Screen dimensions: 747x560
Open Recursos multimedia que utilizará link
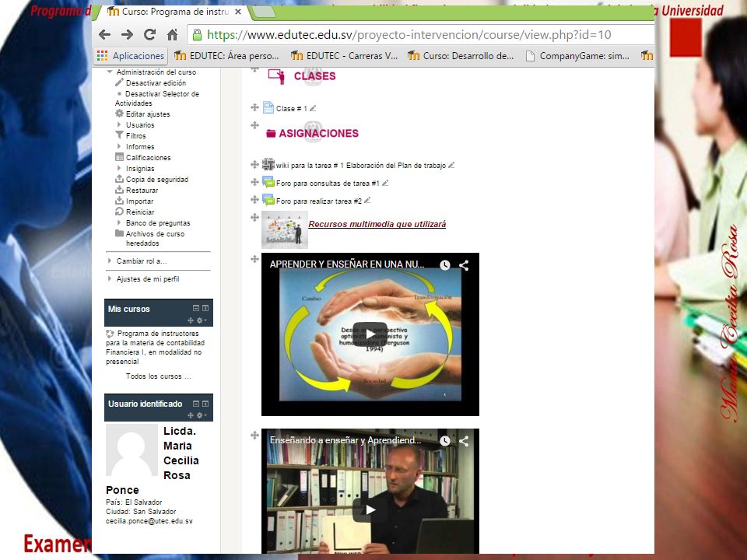click(x=377, y=224)
